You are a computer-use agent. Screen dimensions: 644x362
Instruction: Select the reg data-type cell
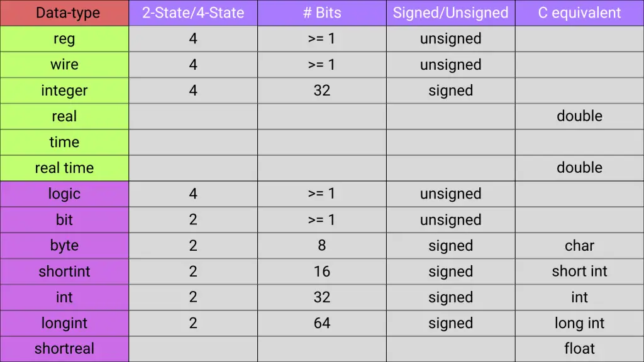point(64,39)
